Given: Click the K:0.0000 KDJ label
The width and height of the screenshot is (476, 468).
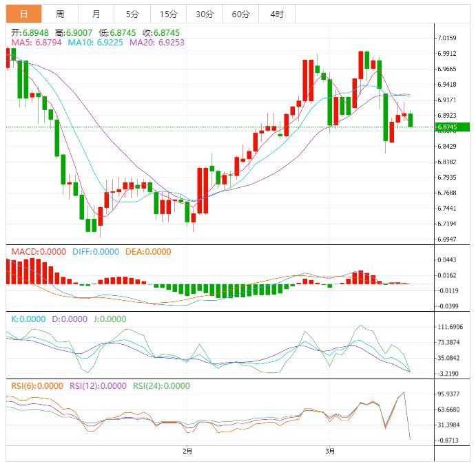Looking at the screenshot, I should click(28, 319).
